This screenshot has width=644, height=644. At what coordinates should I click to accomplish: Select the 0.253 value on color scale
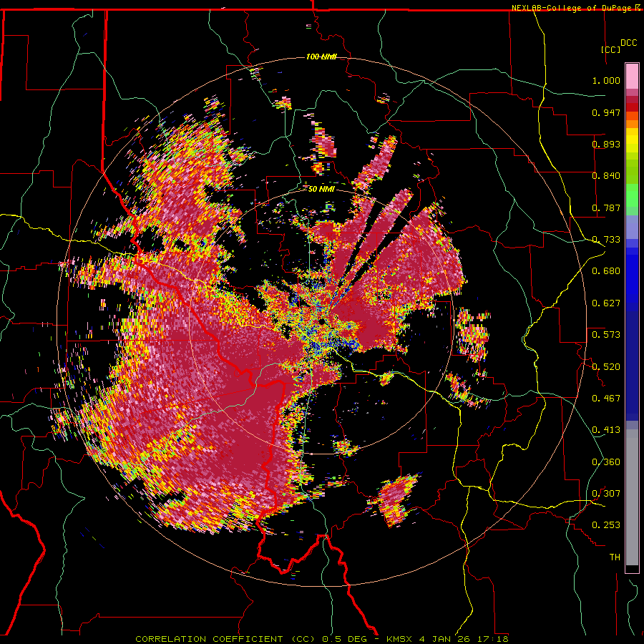(x=606, y=525)
